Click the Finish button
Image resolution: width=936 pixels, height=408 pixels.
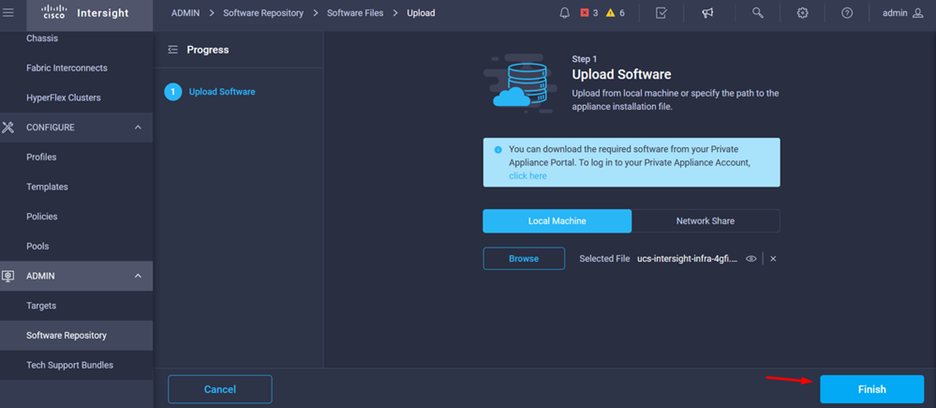(872, 389)
